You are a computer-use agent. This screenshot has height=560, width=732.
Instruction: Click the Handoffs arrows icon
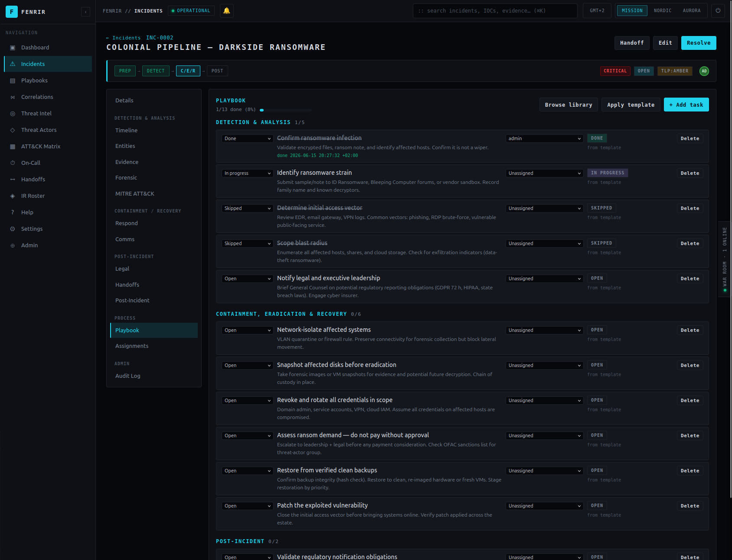(x=13, y=180)
